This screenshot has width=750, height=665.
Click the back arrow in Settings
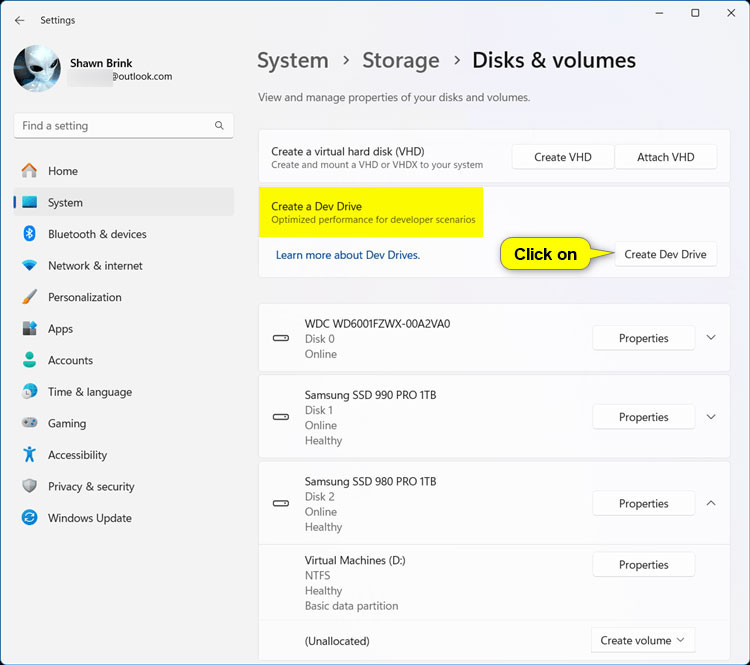pyautogui.click(x=19, y=20)
